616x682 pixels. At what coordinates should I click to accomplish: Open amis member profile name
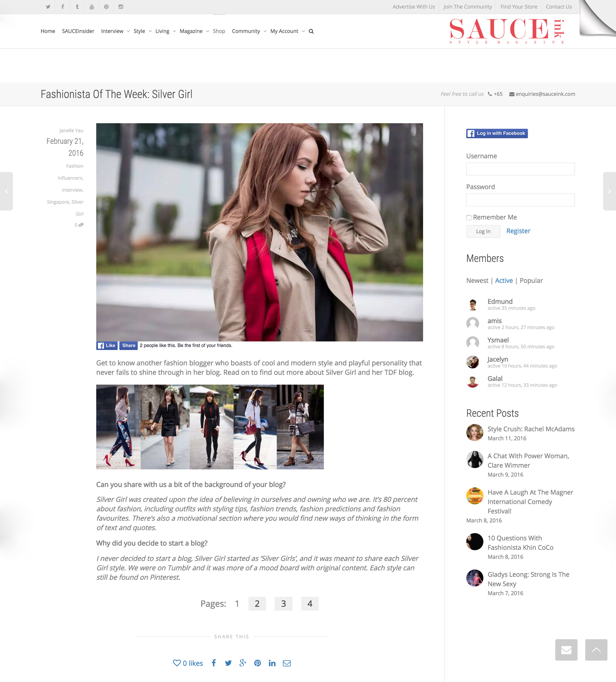point(494,321)
